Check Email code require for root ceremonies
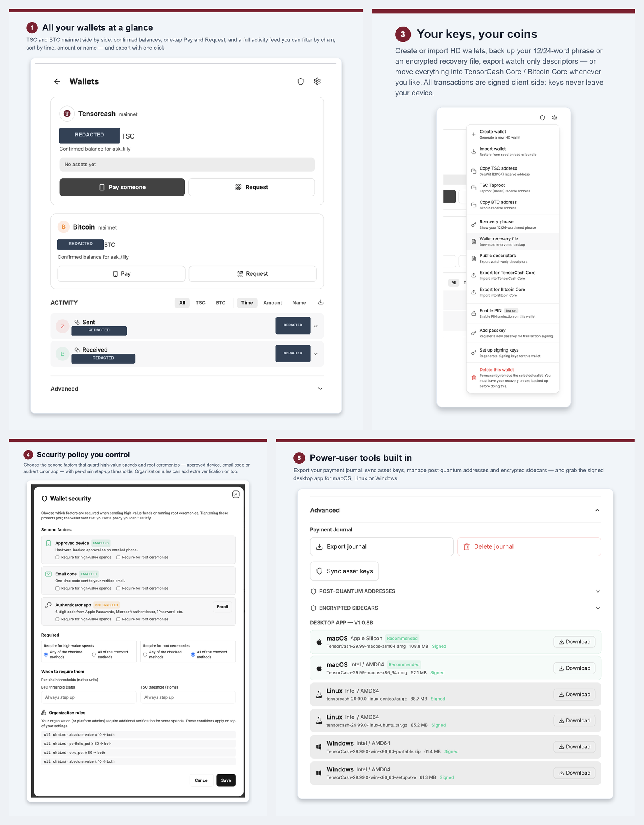Screen dimensions: 644x825 click(x=118, y=589)
